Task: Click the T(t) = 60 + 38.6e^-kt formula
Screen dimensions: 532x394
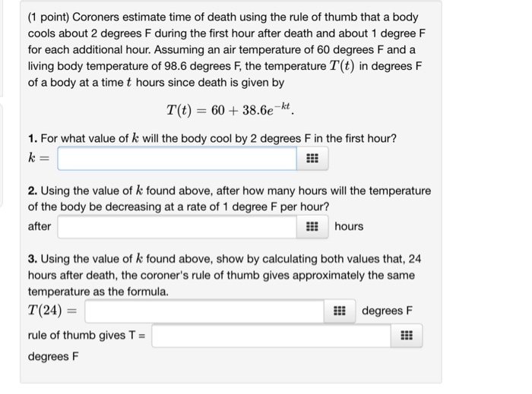Action: [231, 110]
